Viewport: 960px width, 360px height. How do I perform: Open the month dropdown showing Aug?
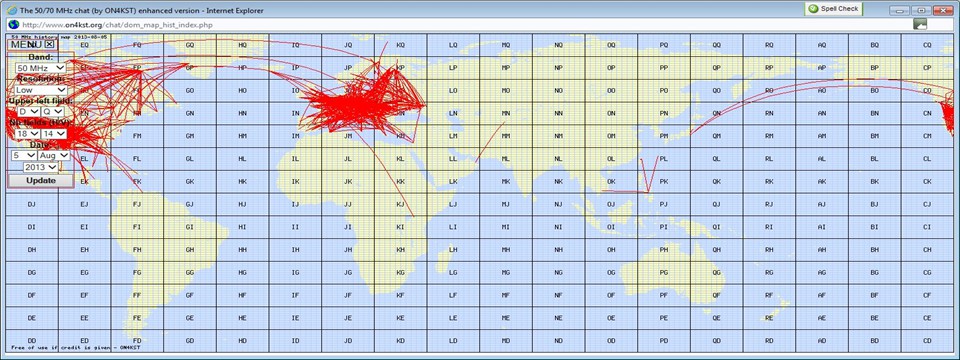(x=54, y=156)
